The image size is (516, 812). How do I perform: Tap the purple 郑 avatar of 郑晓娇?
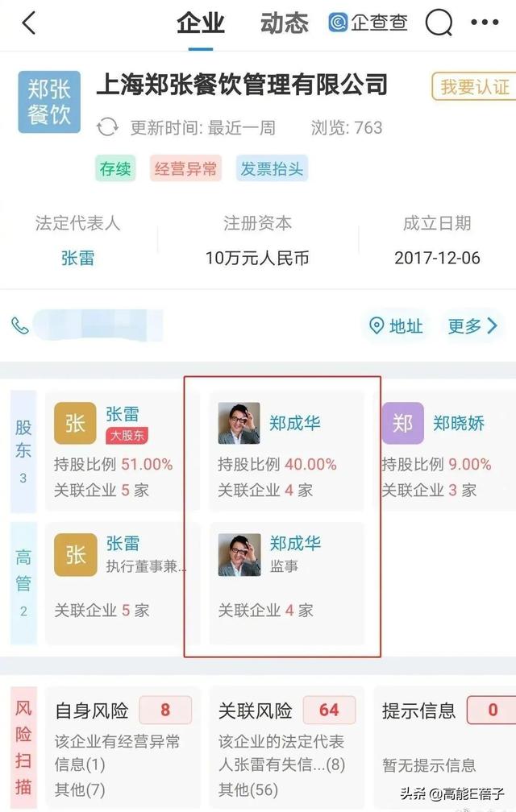(x=403, y=423)
